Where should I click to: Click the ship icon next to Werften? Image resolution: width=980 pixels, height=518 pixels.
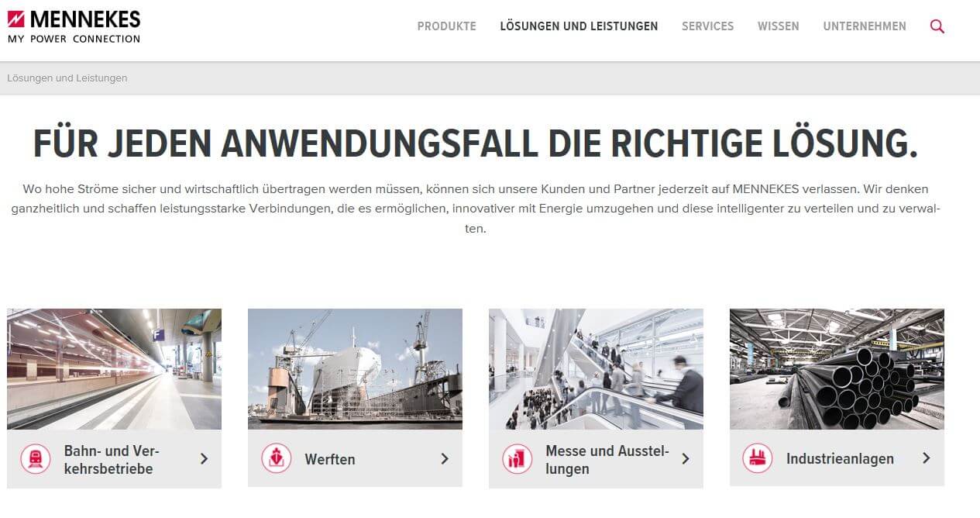(x=276, y=458)
